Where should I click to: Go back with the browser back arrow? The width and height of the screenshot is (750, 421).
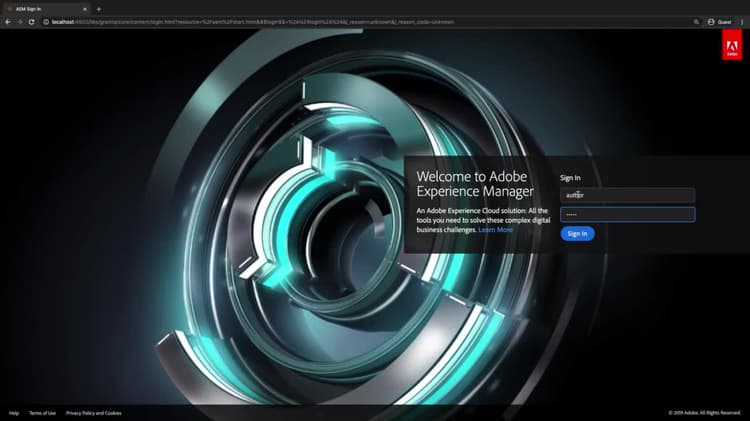point(8,22)
